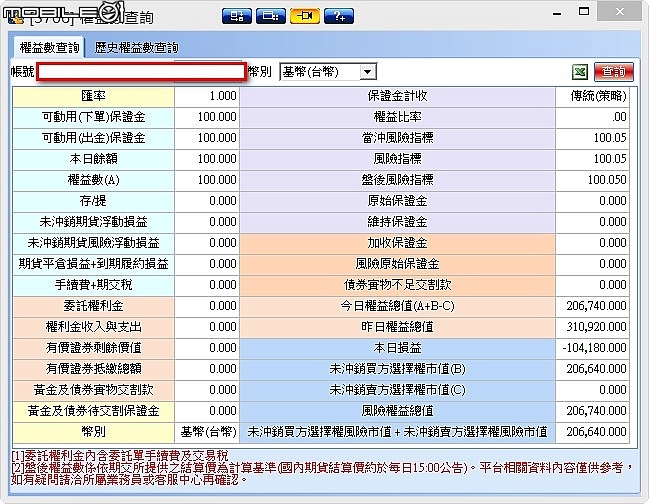
Task: Click the red 查詢 query button
Action: pos(613,72)
